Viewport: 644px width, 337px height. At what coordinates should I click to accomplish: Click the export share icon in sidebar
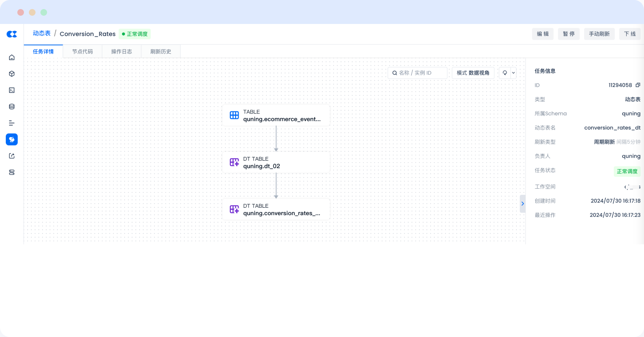point(12,156)
